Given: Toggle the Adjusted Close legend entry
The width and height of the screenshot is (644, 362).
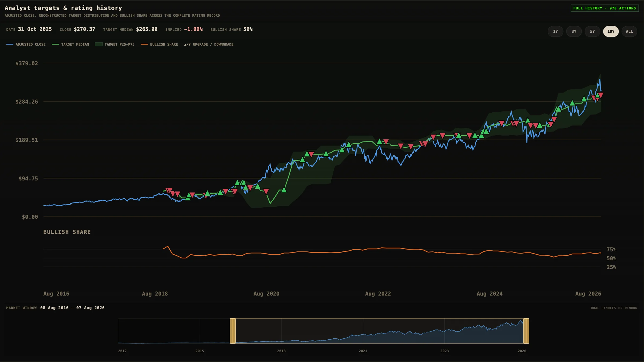Looking at the screenshot, I should pyautogui.click(x=26, y=44).
